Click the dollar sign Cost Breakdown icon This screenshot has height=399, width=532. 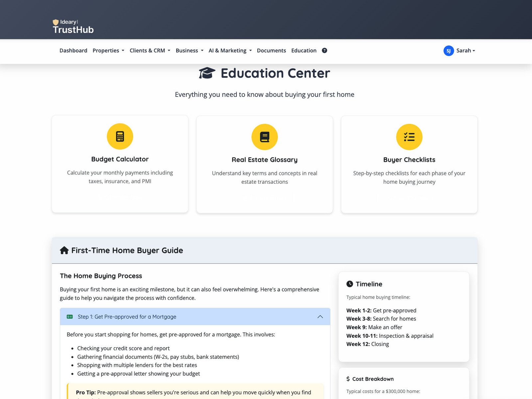click(x=348, y=379)
